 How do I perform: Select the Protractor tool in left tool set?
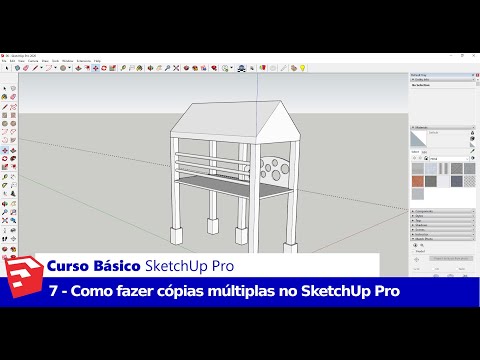[5, 185]
